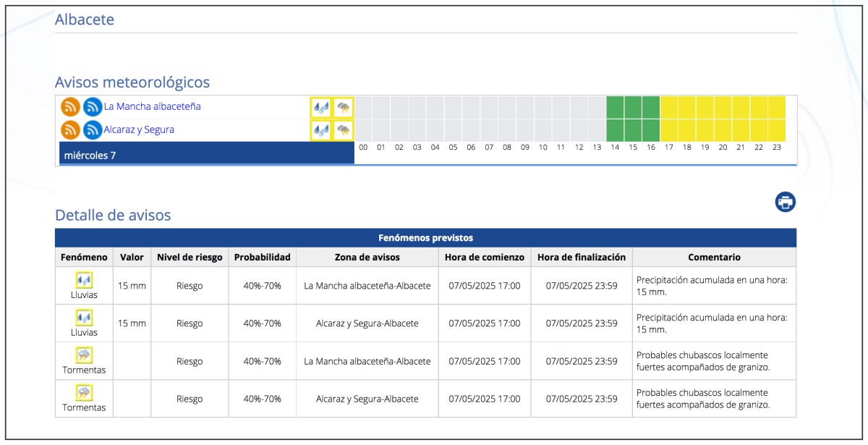Click hour label '14' under the timeline
The image size is (868, 445).
615,148
